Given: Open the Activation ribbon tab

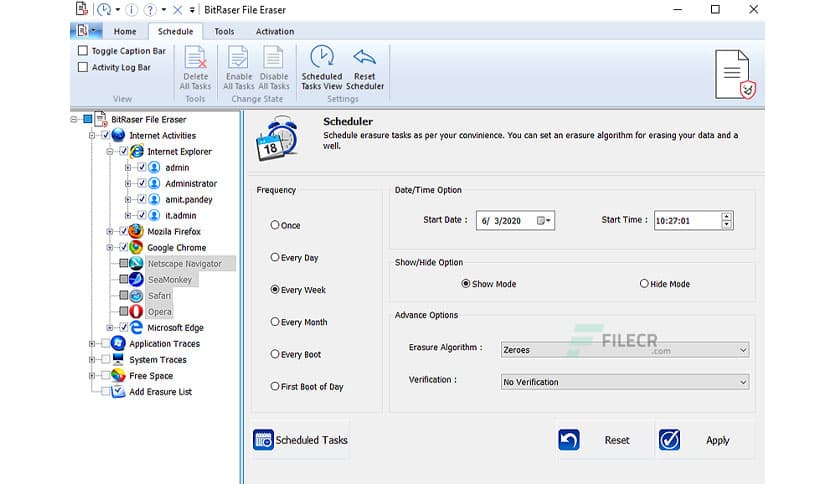Looking at the screenshot, I should click(275, 31).
